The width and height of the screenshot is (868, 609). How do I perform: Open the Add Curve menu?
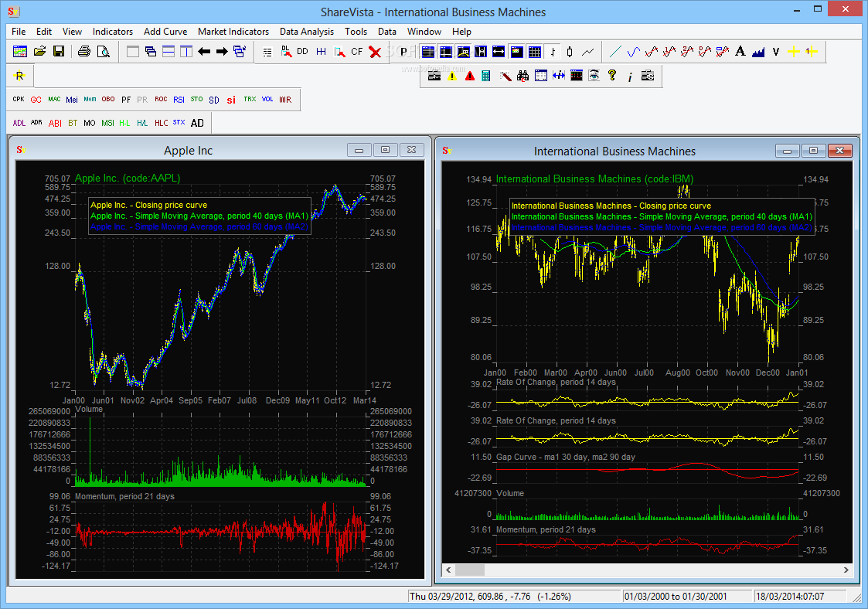[165, 32]
